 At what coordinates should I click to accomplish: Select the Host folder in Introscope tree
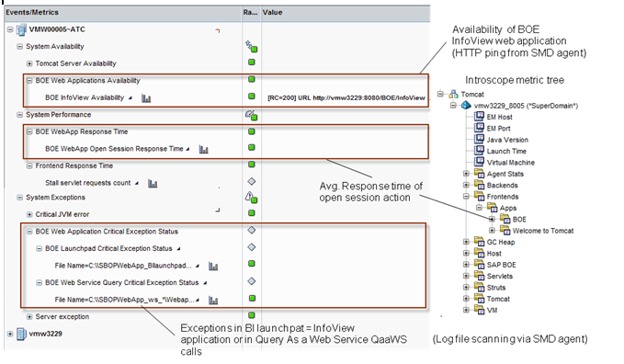(x=494, y=254)
